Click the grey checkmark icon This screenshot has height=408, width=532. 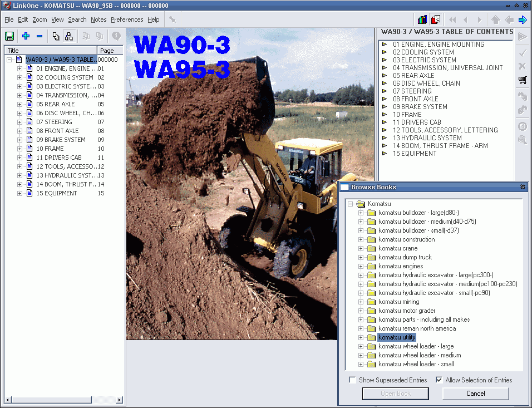523,53
